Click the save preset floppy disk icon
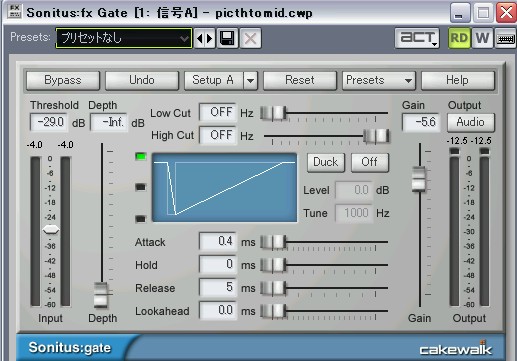The image size is (517, 361). tap(227, 39)
